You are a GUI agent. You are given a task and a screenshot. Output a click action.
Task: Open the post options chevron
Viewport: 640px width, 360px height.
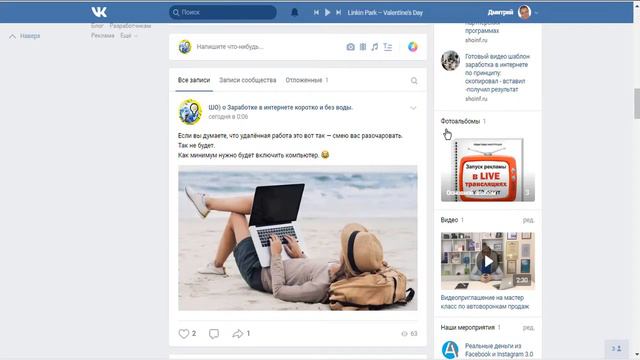pyautogui.click(x=413, y=108)
